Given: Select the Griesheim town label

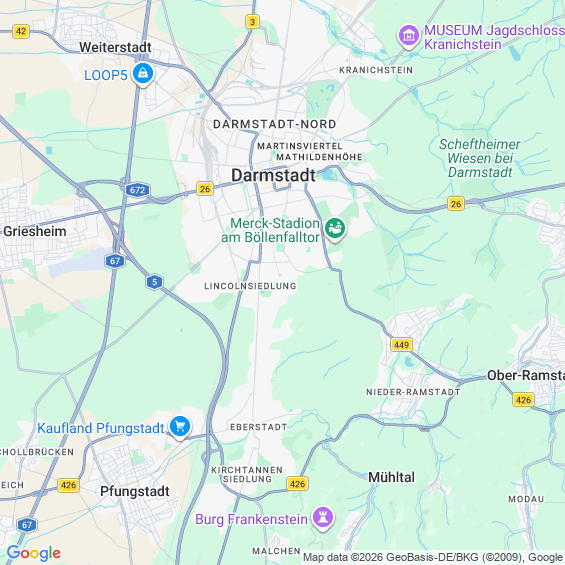Looking at the screenshot, I should coord(35,231).
